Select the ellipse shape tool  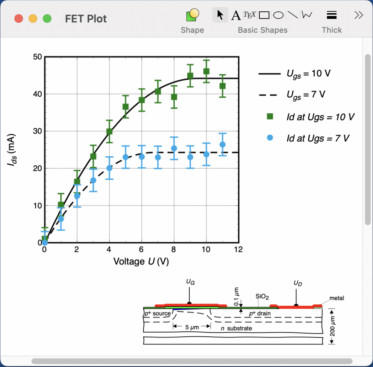point(278,15)
